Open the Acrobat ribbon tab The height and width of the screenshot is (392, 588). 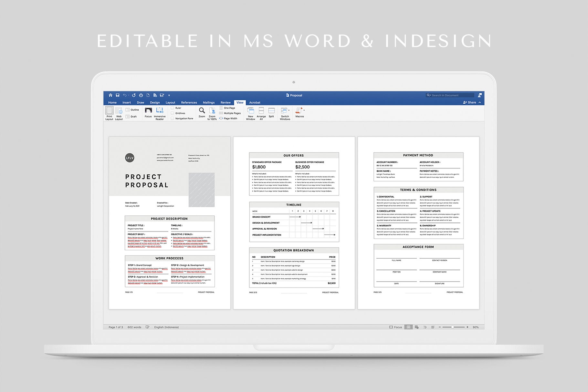coord(255,102)
